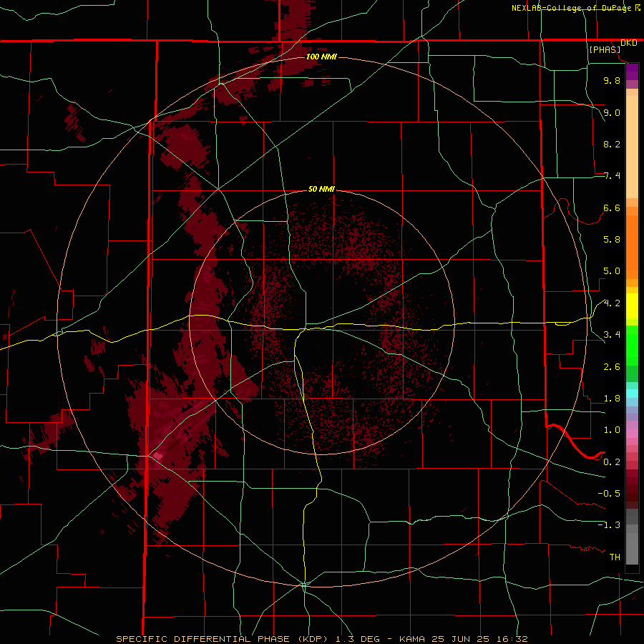
Task: Click the 100 NMI range ring label
Action: click(321, 57)
